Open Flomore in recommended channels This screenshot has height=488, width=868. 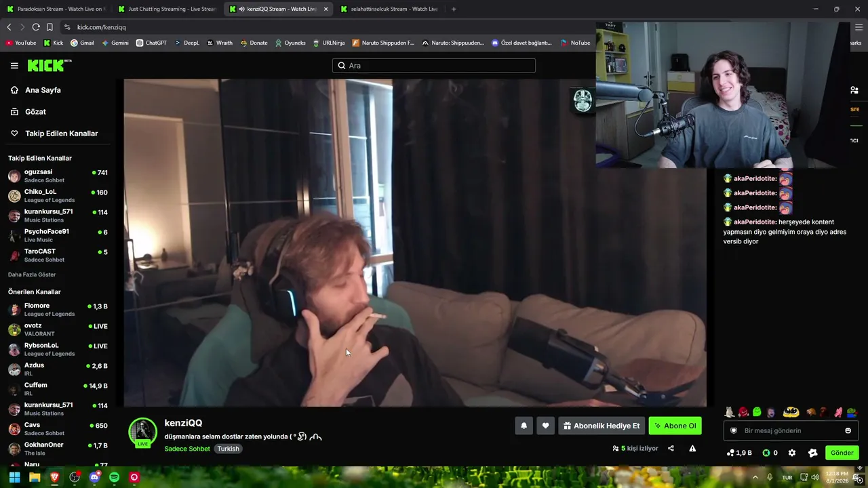point(58,310)
